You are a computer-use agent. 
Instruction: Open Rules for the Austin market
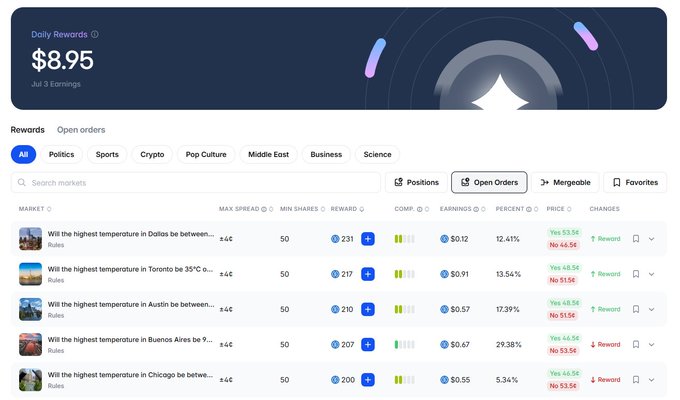click(56, 315)
